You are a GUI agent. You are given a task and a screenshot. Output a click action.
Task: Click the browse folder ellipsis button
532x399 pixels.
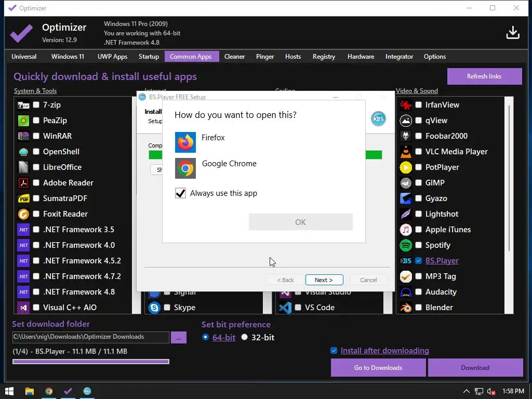point(179,338)
